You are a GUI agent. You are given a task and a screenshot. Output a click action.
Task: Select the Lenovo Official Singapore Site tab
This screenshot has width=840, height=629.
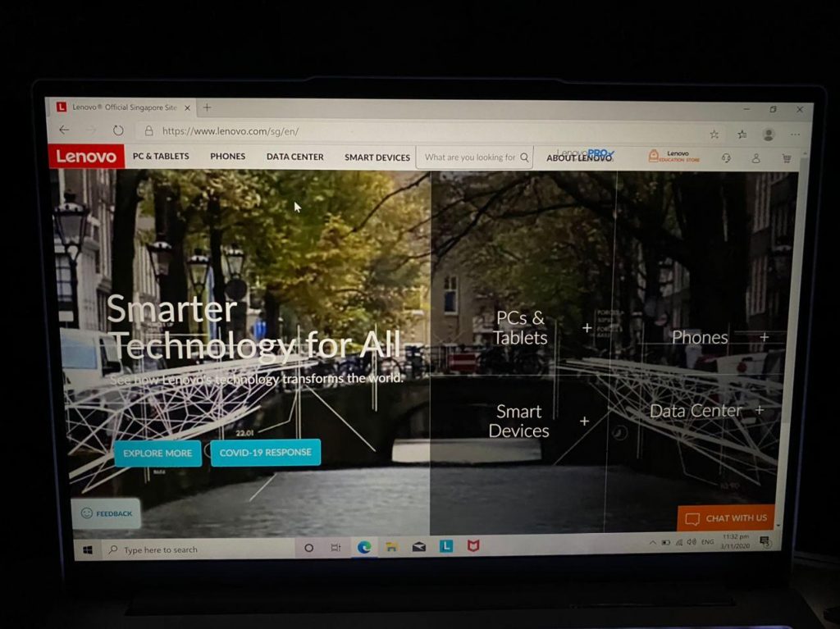pyautogui.click(x=123, y=107)
